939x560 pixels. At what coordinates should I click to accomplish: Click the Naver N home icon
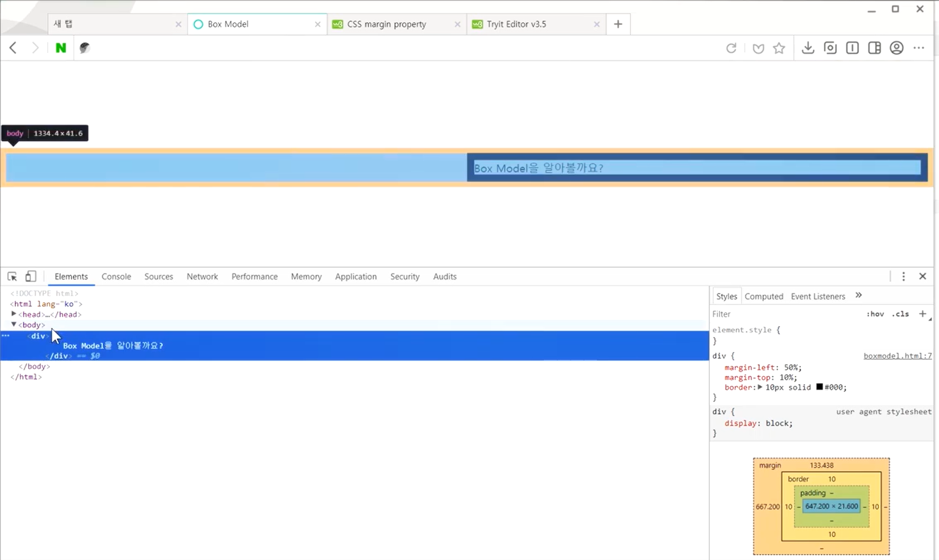coord(61,48)
